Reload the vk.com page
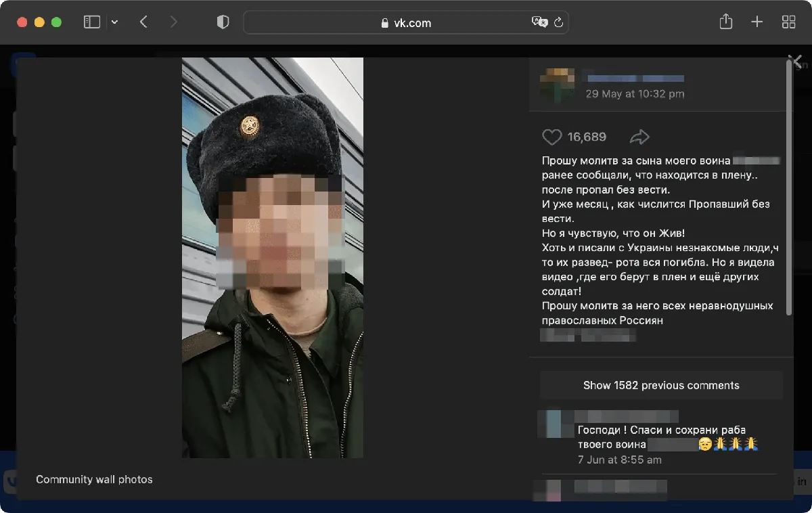Image resolution: width=812 pixels, height=513 pixels. (559, 22)
